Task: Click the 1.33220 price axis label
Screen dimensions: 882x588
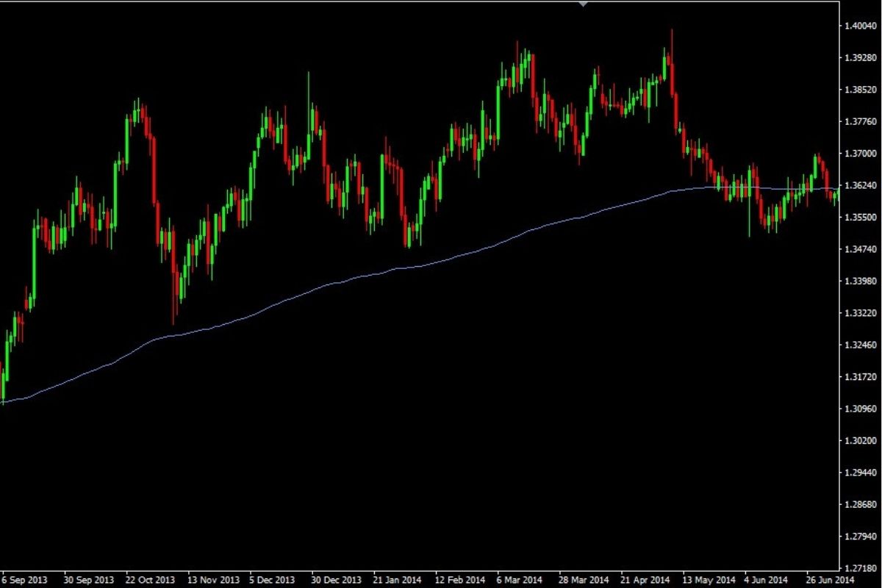Action: pos(860,313)
